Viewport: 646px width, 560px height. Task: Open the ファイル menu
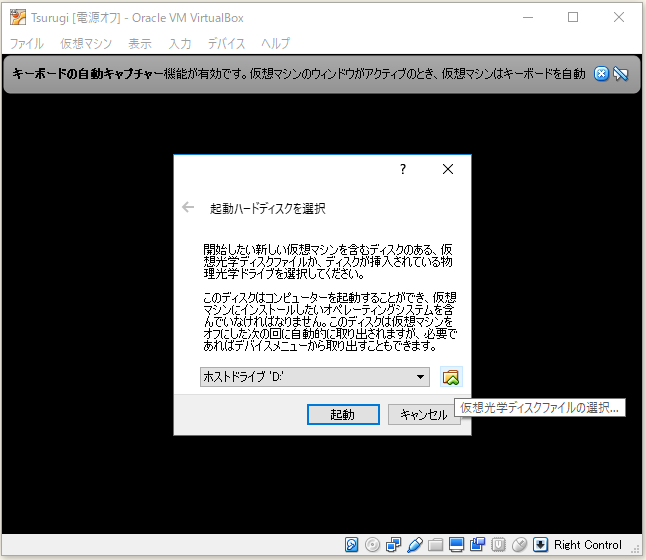(27, 43)
